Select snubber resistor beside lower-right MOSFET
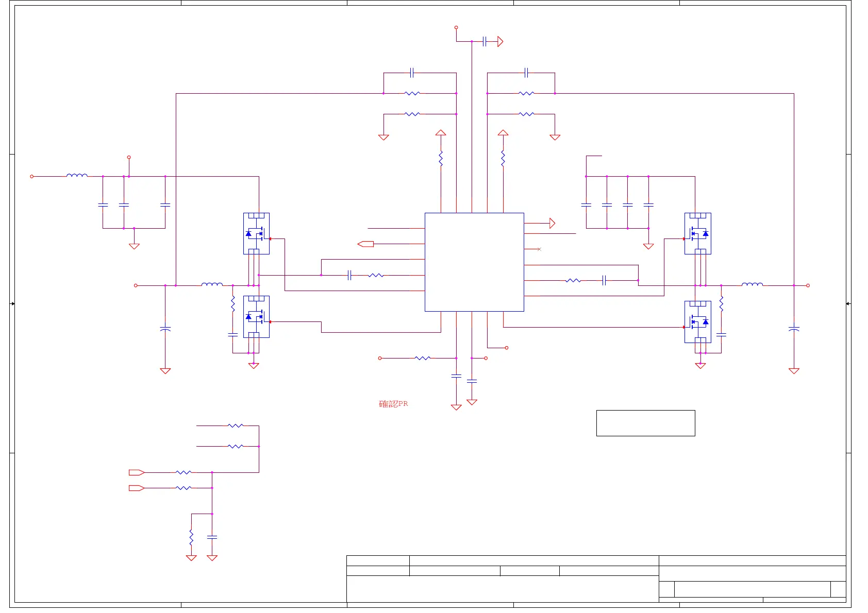 click(x=721, y=303)
